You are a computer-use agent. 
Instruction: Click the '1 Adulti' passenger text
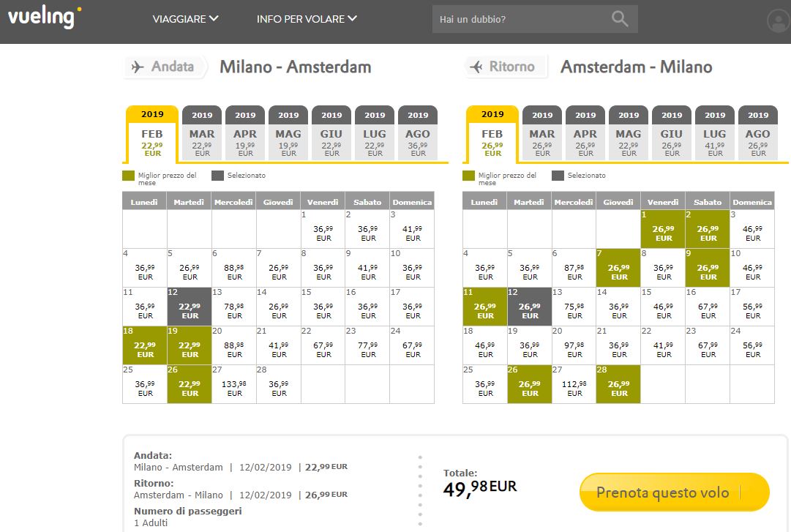pos(151,523)
